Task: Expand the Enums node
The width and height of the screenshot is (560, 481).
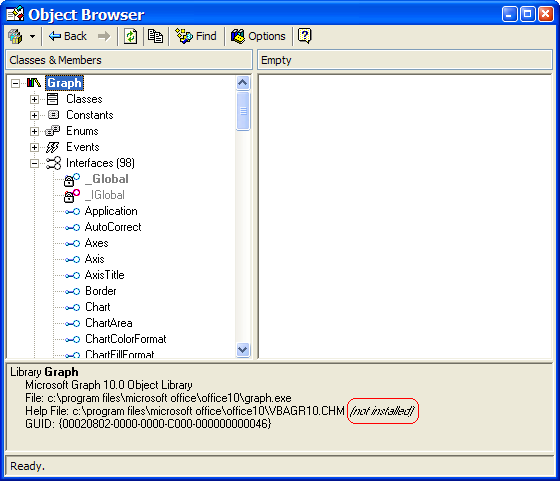Action: pos(34,131)
